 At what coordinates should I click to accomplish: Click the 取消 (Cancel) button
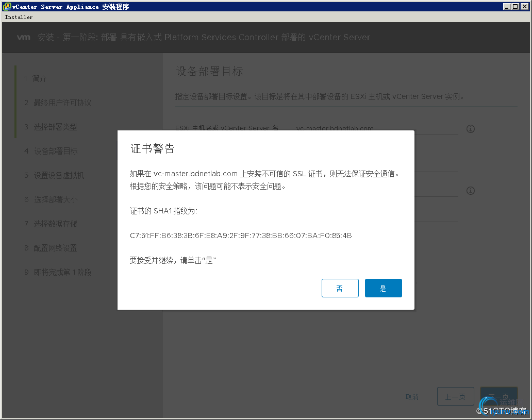412,397
